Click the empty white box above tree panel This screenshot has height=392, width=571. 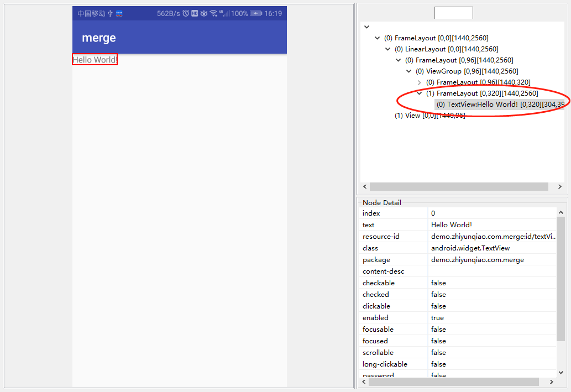coord(454,13)
